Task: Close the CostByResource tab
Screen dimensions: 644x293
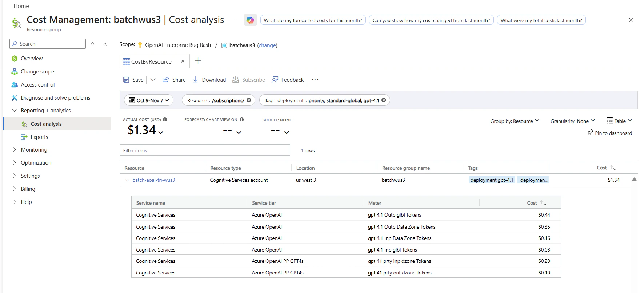Action: point(183,61)
